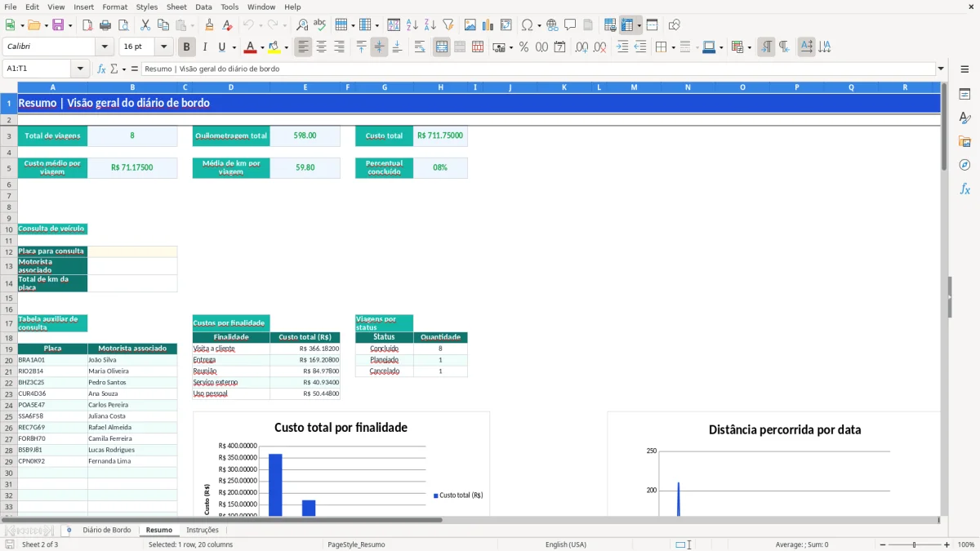Open Font Color dropdown arrow

[x=261, y=47]
